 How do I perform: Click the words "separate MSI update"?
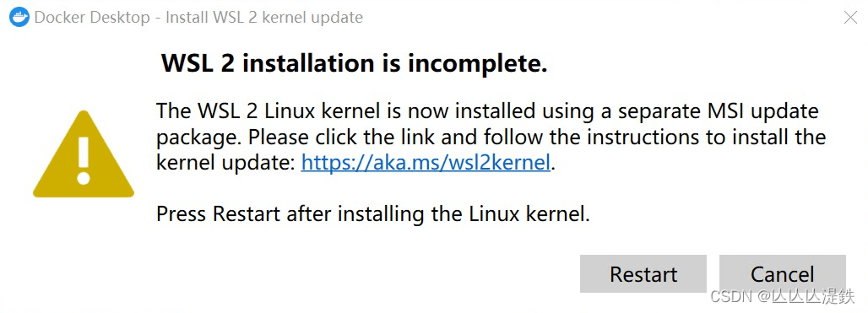coord(718,111)
